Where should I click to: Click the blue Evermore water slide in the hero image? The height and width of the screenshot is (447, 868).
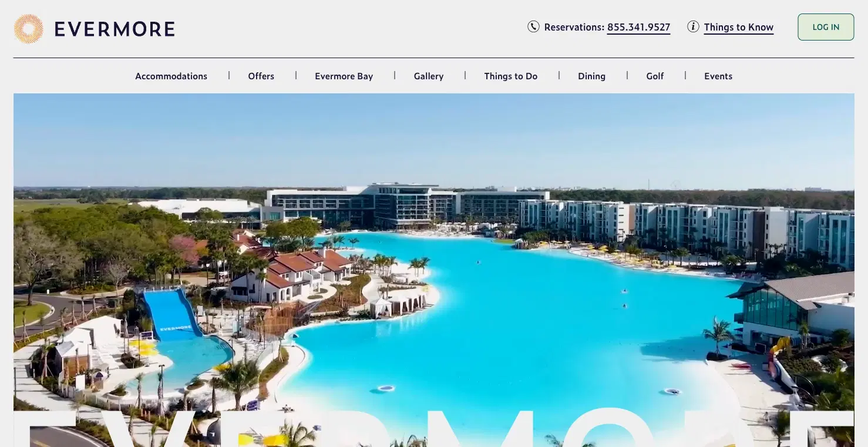click(171, 315)
